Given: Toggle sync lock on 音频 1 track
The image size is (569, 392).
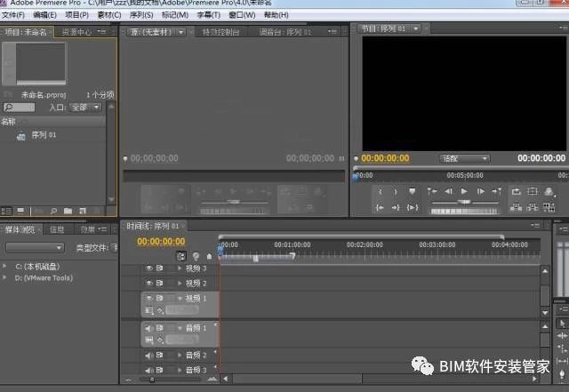Looking at the screenshot, I should [x=160, y=328].
